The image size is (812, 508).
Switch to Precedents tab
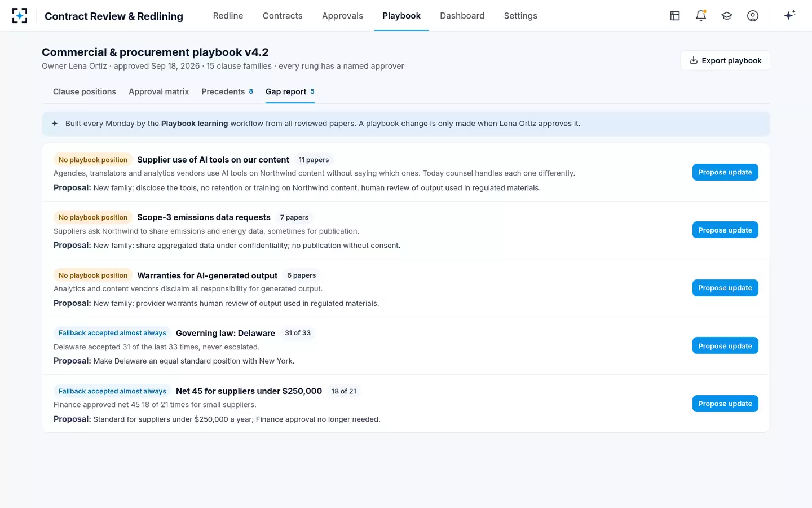[227, 91]
